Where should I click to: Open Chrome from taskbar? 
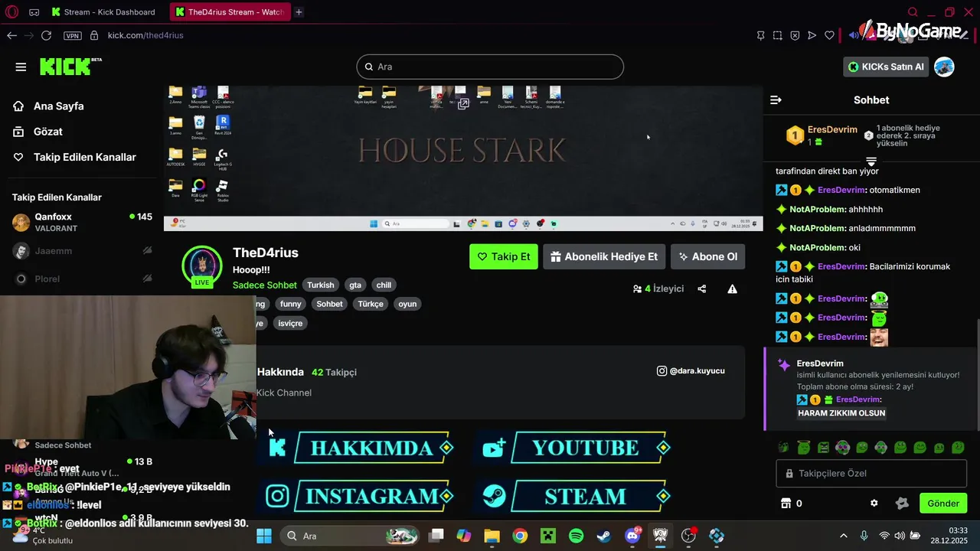520,536
